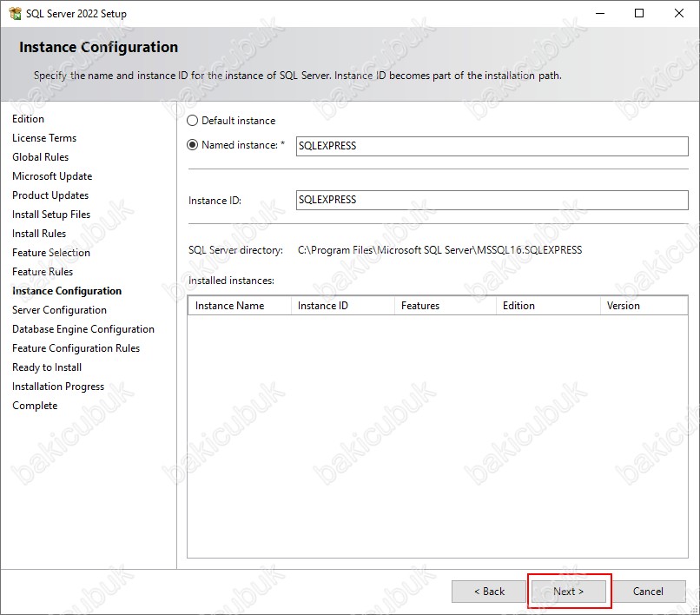
Task: Select the Default instance radio button
Action: point(193,121)
